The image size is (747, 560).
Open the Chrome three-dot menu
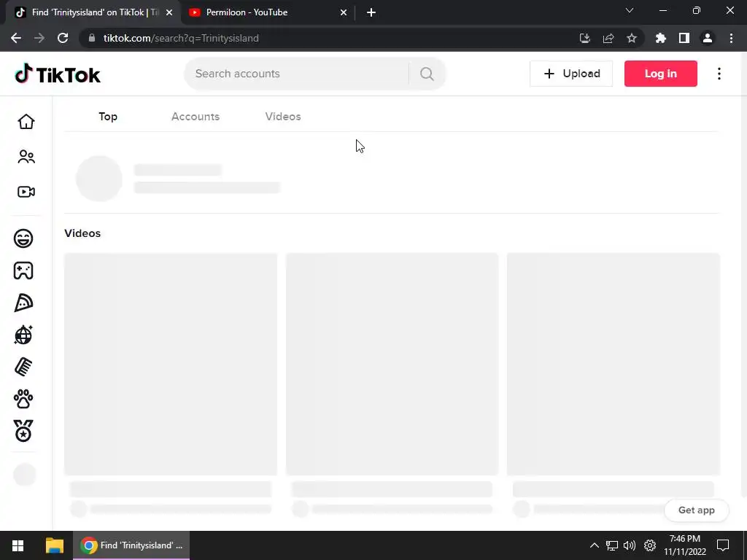731,38
